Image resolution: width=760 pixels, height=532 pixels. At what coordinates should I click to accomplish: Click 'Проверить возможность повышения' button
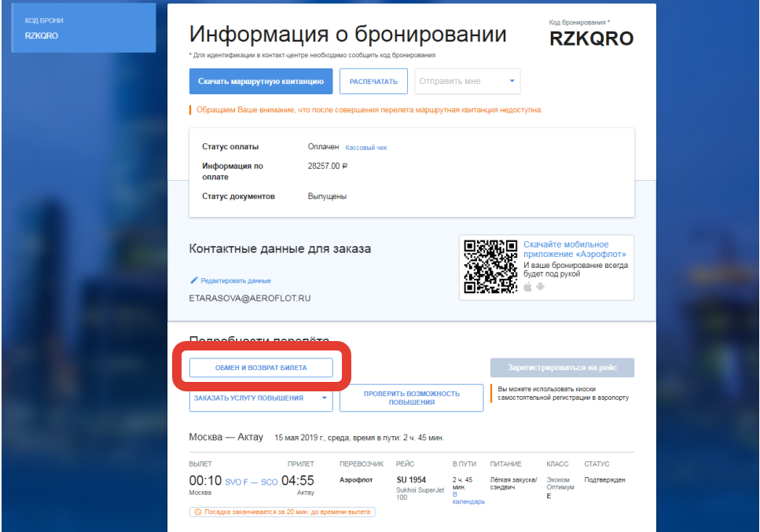(x=410, y=398)
